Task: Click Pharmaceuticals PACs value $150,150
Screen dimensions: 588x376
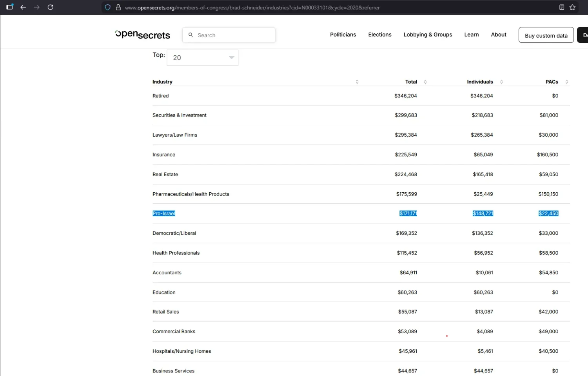Action: [x=548, y=194]
